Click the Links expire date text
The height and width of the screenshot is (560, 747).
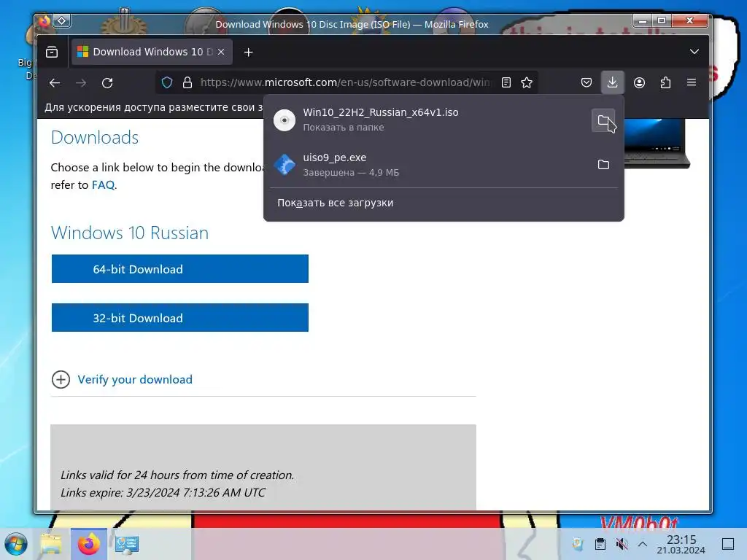(x=163, y=492)
